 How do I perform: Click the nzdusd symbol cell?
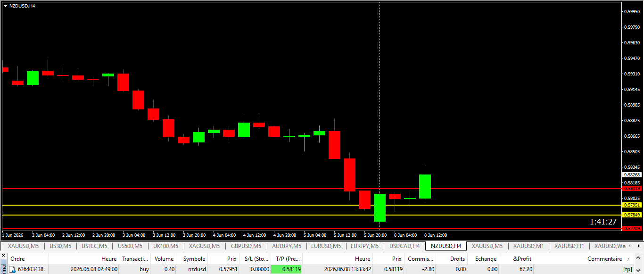pyautogui.click(x=197, y=269)
